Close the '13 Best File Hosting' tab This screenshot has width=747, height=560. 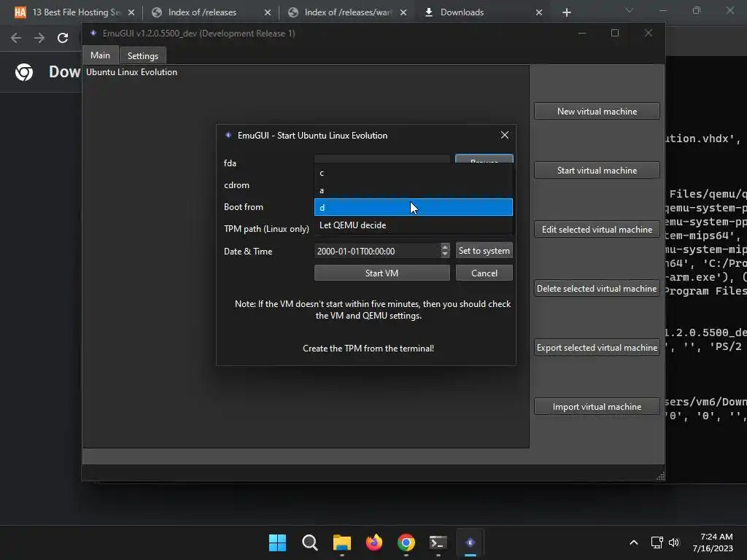tap(131, 12)
